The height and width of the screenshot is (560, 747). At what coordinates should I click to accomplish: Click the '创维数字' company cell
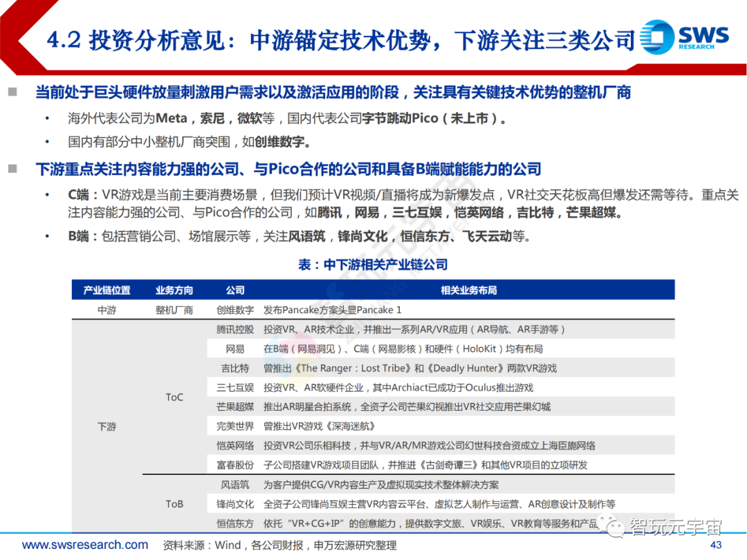tap(235, 310)
